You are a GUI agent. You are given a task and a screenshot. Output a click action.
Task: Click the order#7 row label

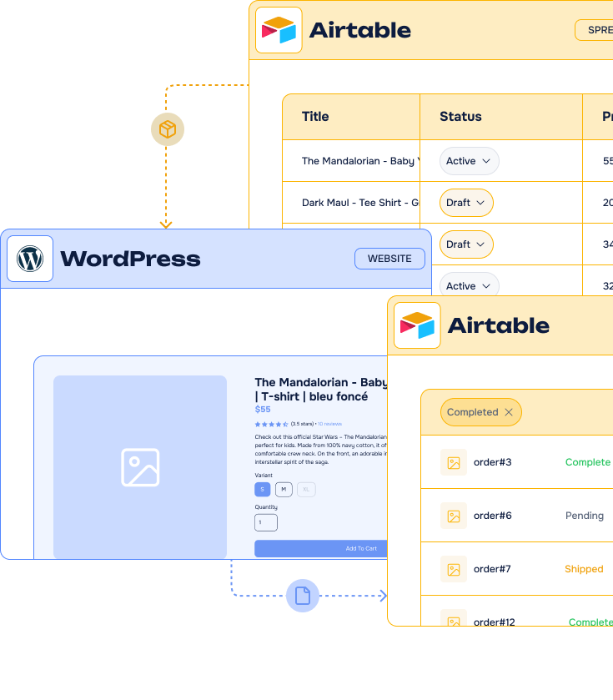492,569
